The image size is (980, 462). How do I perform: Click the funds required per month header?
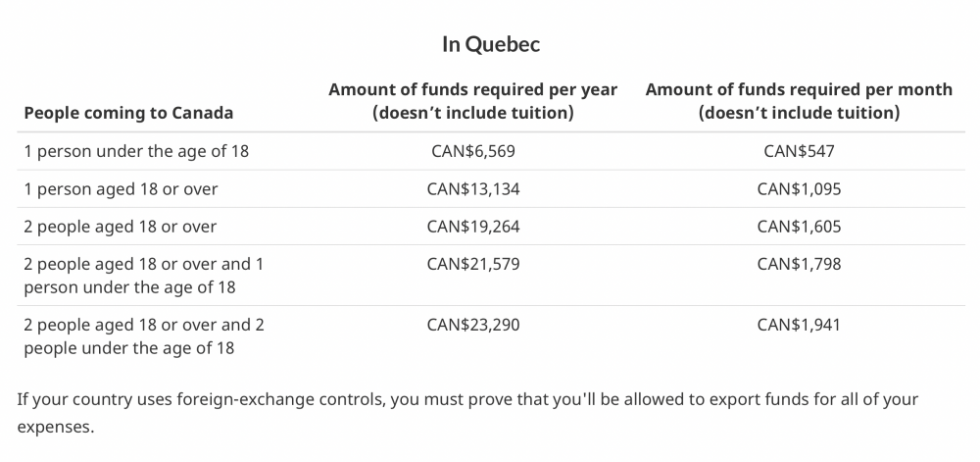(x=799, y=101)
